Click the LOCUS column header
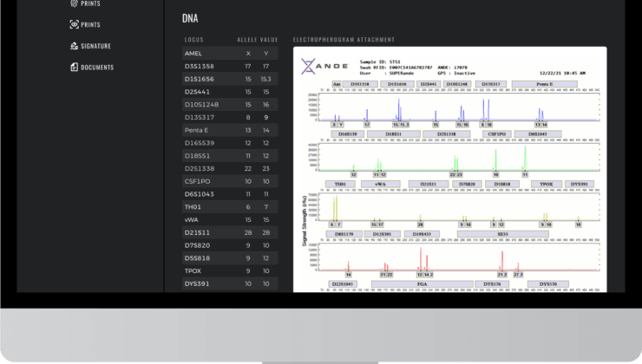This screenshot has width=642, height=364. pyautogui.click(x=194, y=40)
